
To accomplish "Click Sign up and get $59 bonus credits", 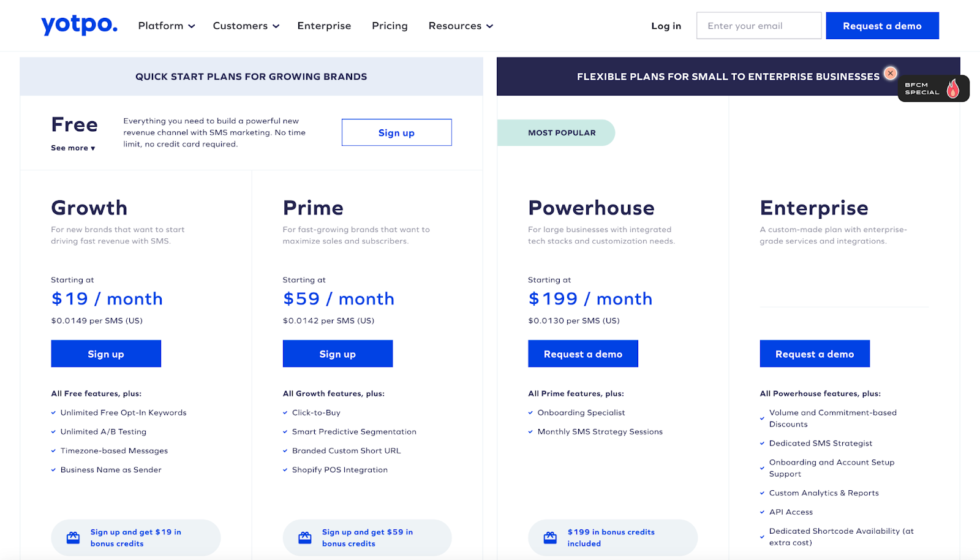I will pyautogui.click(x=367, y=537).
